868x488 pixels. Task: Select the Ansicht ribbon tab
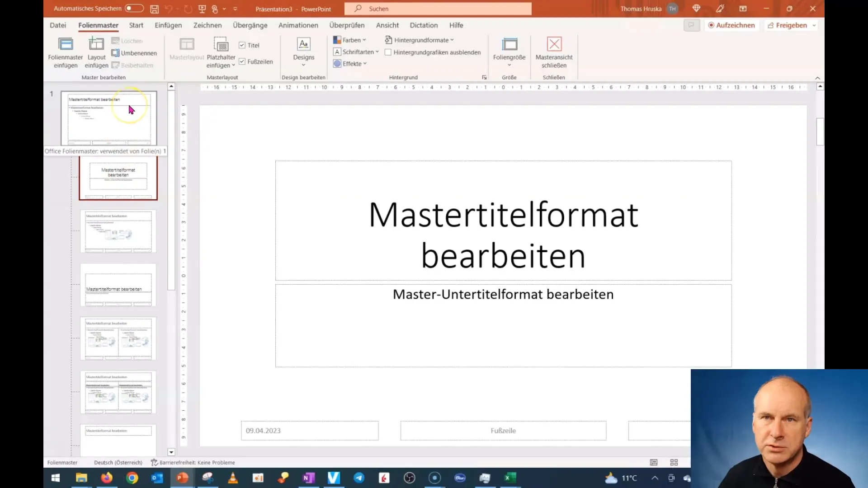[387, 25]
